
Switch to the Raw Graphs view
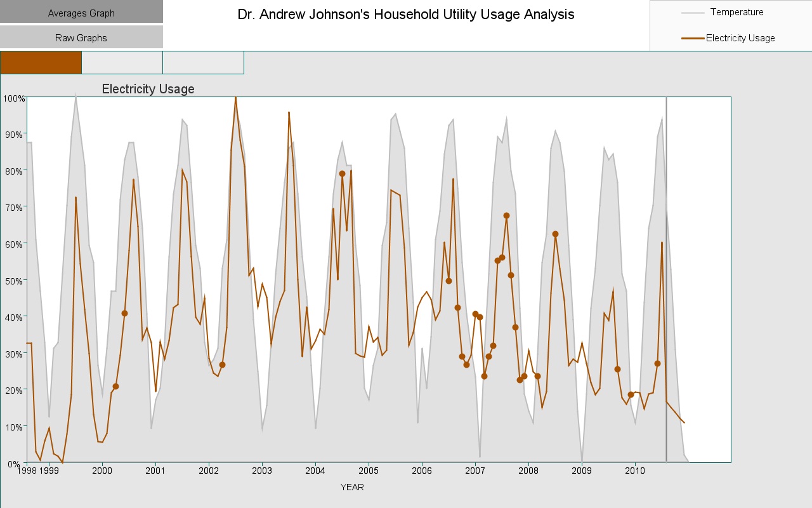point(81,37)
